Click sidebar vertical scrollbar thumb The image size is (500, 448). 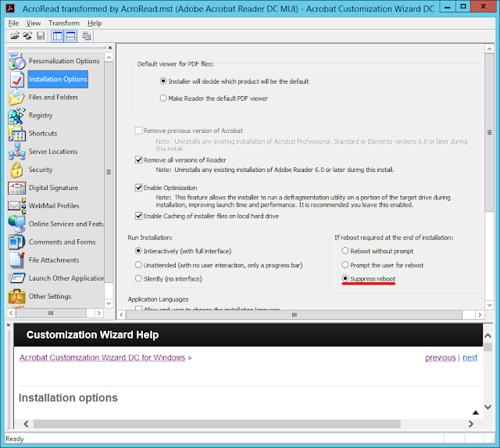click(x=109, y=172)
